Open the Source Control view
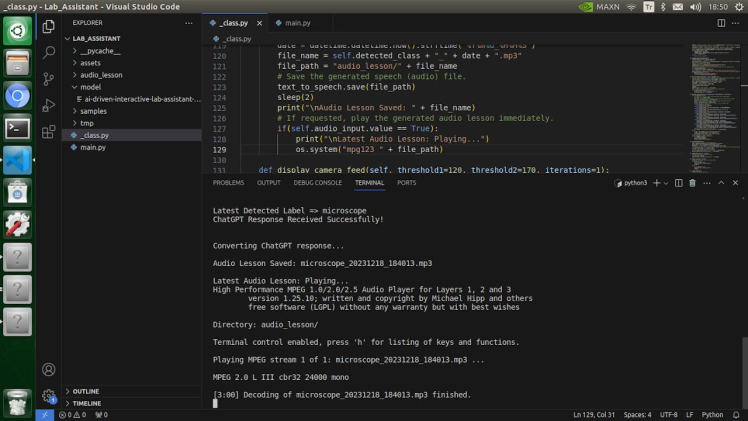Viewport: 748px width, 421px height. click(48, 78)
